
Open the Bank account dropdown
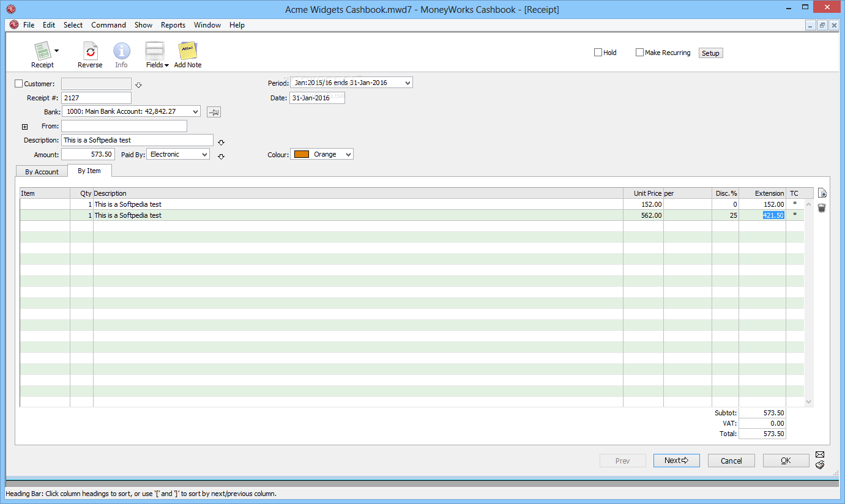point(131,111)
